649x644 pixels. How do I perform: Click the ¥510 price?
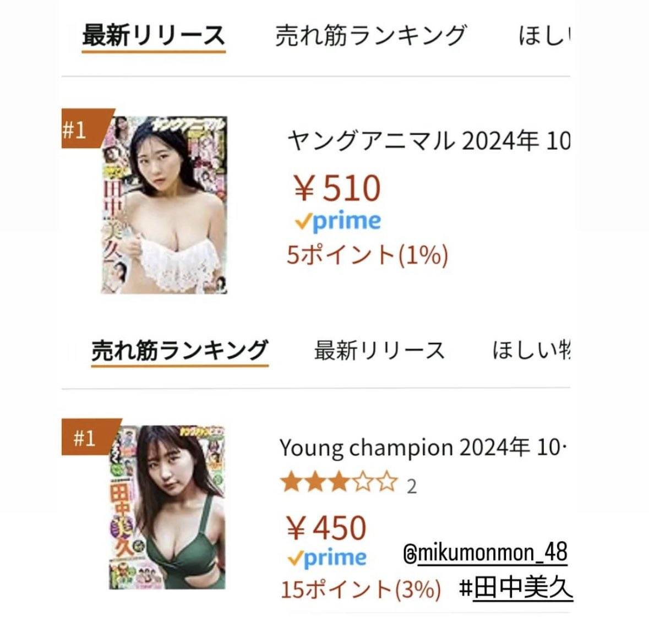tap(337, 188)
